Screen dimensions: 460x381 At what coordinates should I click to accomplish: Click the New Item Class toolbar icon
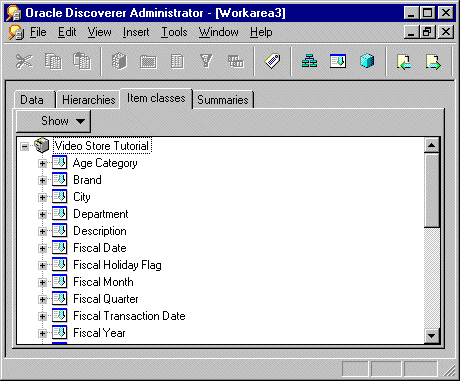coord(338,61)
